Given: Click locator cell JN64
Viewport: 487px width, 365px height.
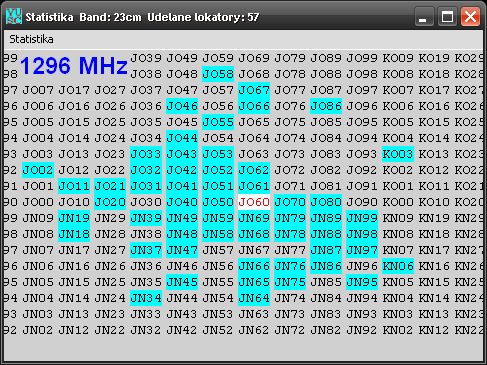Looking at the screenshot, I should [254, 298].
